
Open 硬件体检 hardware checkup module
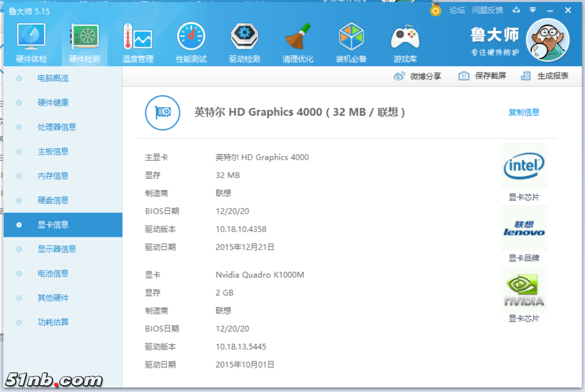pyautogui.click(x=31, y=43)
